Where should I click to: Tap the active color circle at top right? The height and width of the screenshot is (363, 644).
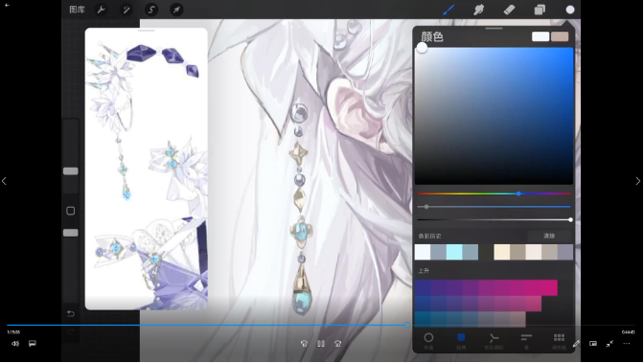tap(570, 10)
